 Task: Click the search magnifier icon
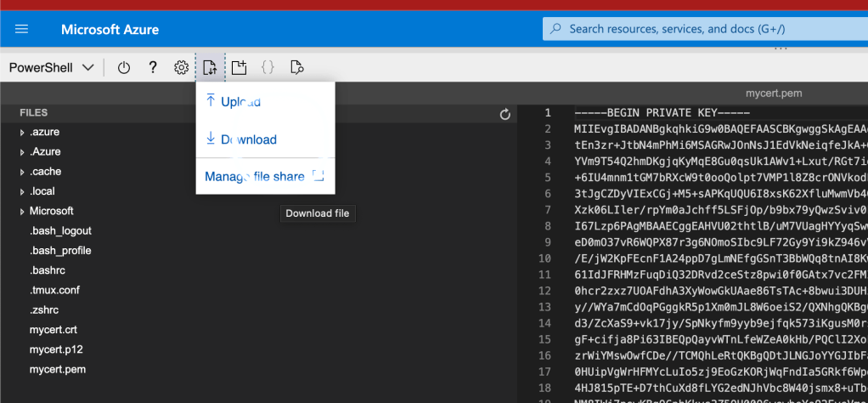tap(555, 29)
